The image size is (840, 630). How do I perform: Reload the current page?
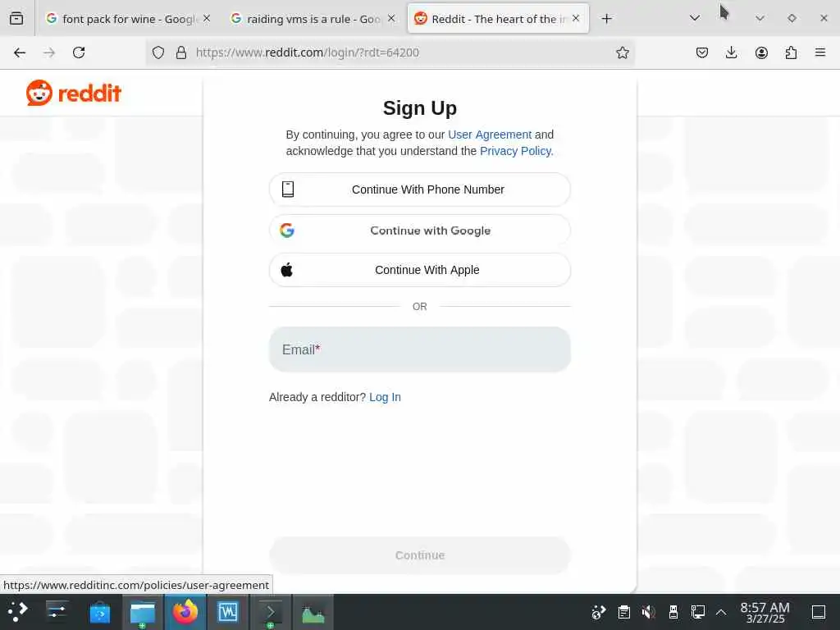coord(79,52)
